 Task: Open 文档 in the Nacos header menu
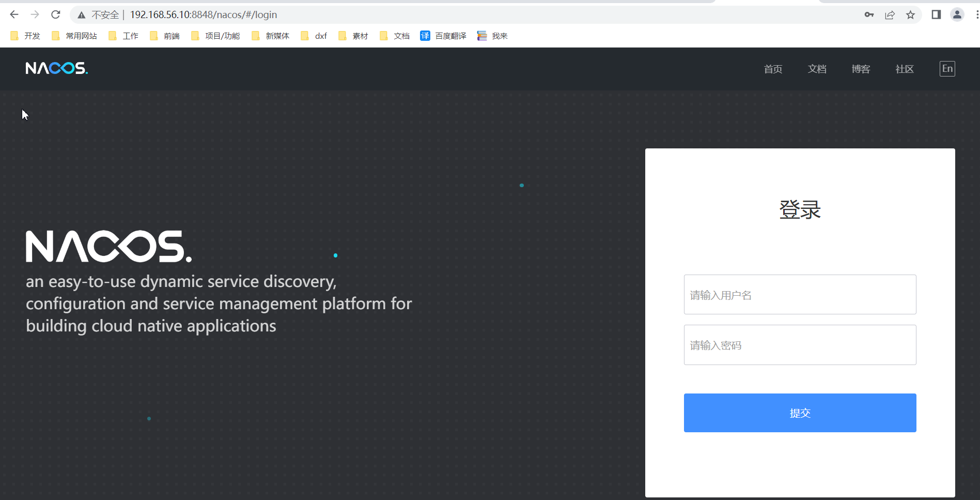[x=817, y=69]
